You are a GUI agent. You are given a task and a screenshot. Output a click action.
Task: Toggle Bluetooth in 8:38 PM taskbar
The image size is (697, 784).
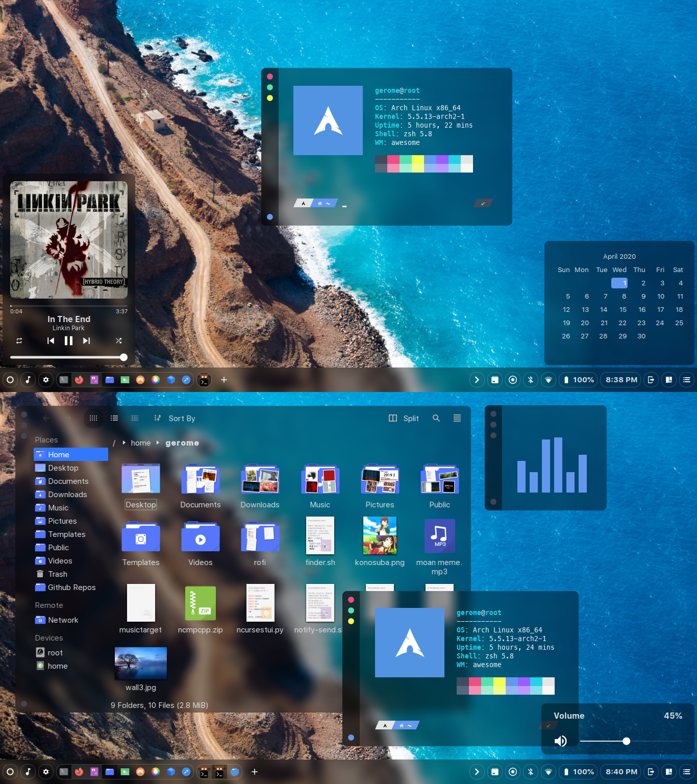click(531, 380)
